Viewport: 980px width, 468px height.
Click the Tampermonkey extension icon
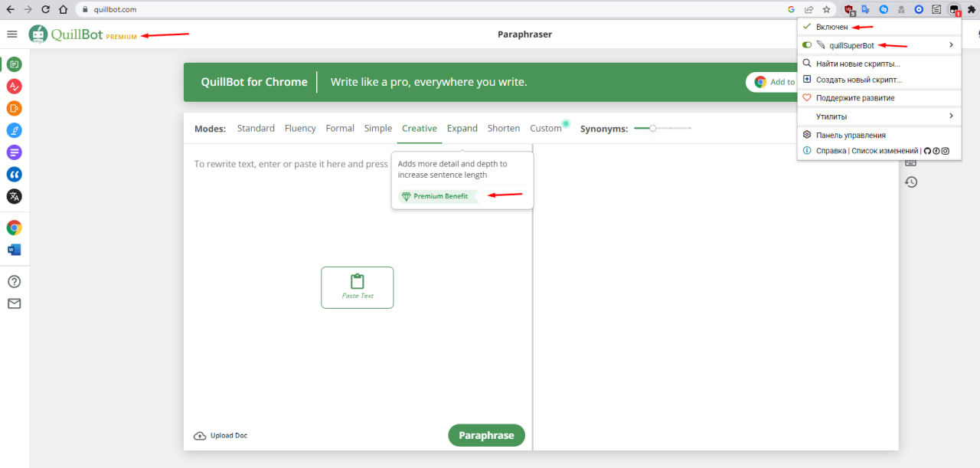pyautogui.click(x=954, y=10)
